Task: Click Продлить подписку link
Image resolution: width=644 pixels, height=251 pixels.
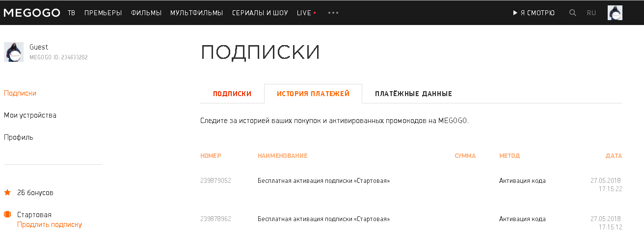Action: pyautogui.click(x=50, y=225)
